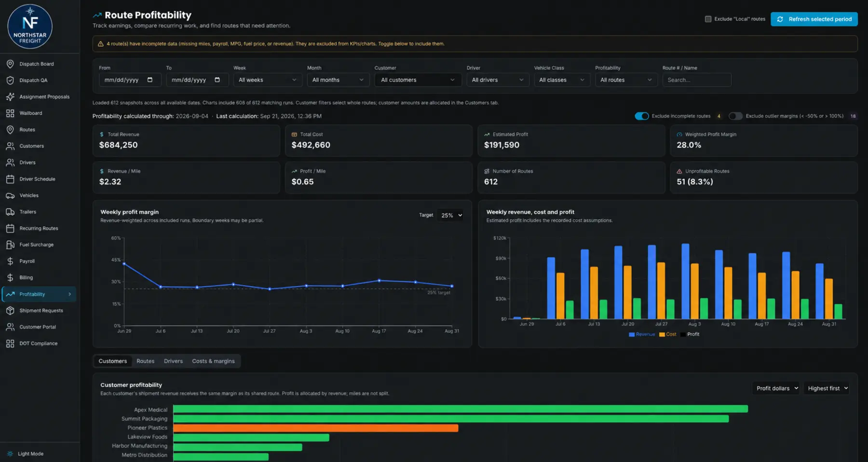Open Drivers people icon
Image resolution: width=868 pixels, height=462 pixels.
pyautogui.click(x=10, y=162)
